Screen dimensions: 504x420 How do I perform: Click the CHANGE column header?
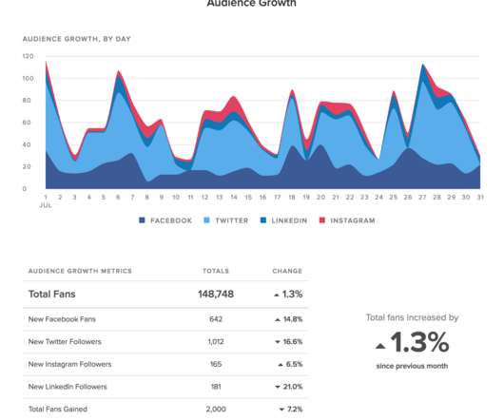287,271
